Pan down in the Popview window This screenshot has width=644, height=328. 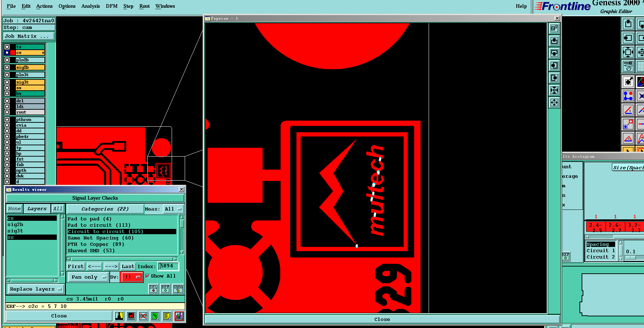[554, 53]
